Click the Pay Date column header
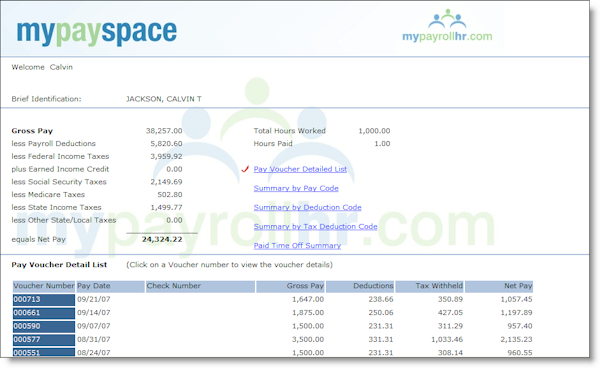This screenshot has width=600, height=368. click(x=110, y=286)
